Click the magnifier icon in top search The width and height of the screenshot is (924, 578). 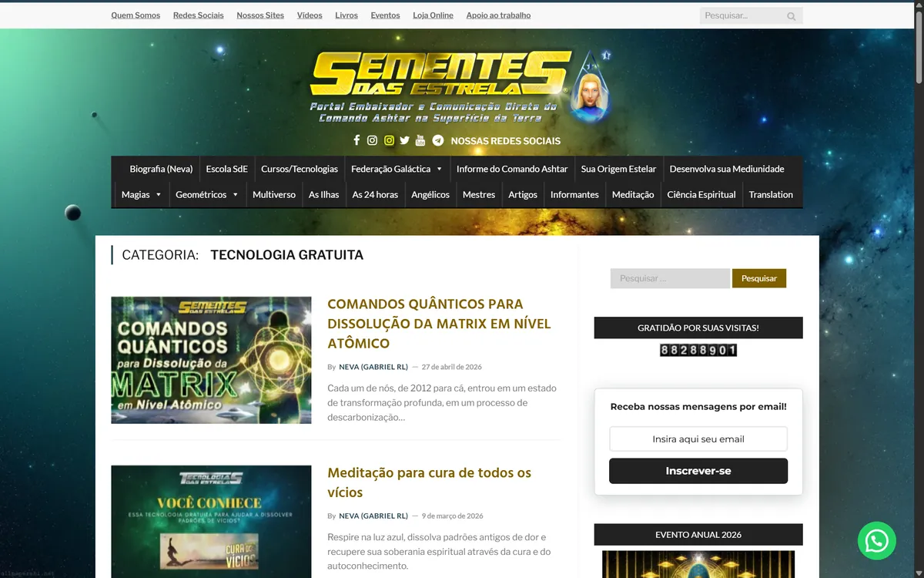click(792, 16)
